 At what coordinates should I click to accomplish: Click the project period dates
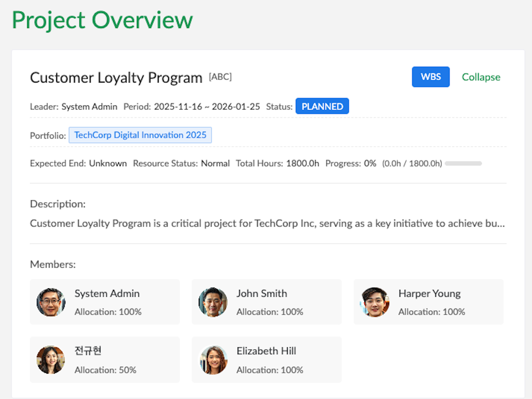pyautogui.click(x=207, y=106)
